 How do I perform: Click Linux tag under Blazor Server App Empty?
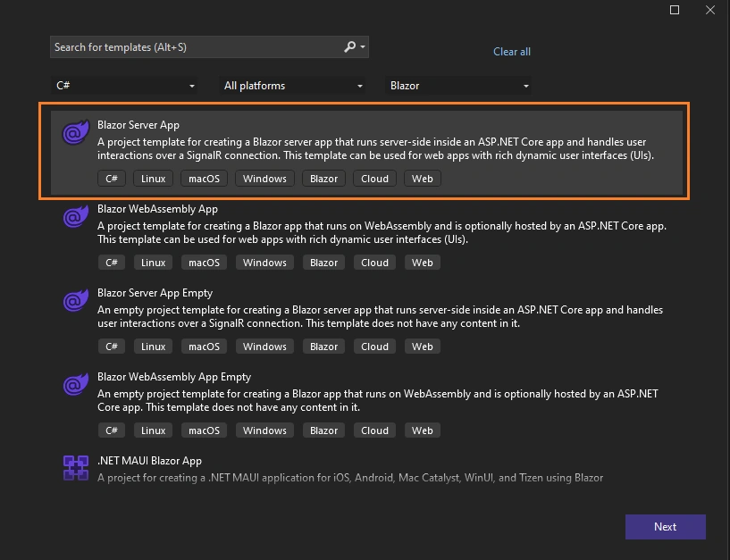pyautogui.click(x=153, y=347)
